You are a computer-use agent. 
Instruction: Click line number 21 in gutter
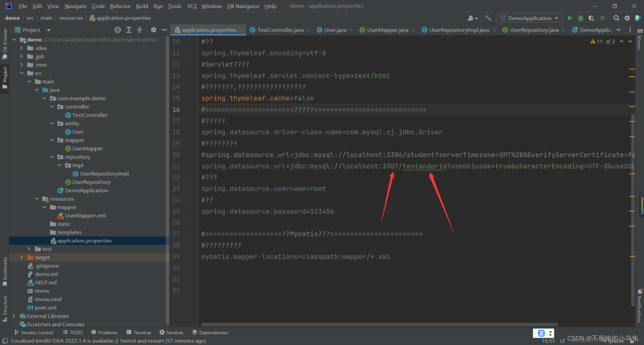pos(176,166)
